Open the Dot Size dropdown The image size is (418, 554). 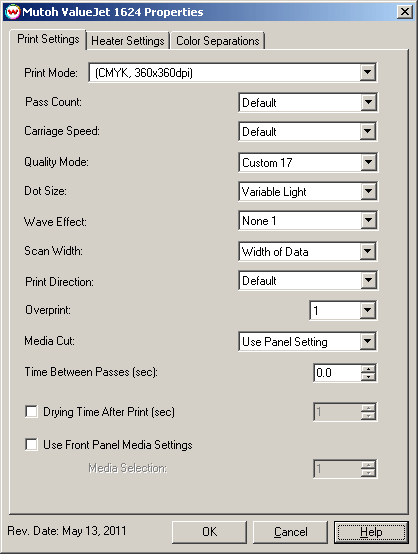(x=368, y=191)
